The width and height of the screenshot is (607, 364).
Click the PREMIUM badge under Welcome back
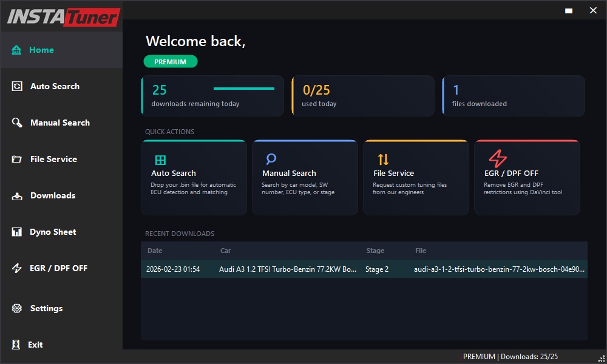pyautogui.click(x=171, y=61)
